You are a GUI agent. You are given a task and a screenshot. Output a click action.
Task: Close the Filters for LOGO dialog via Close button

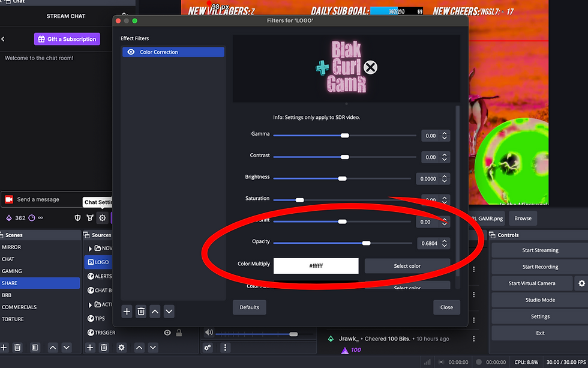coord(446,307)
